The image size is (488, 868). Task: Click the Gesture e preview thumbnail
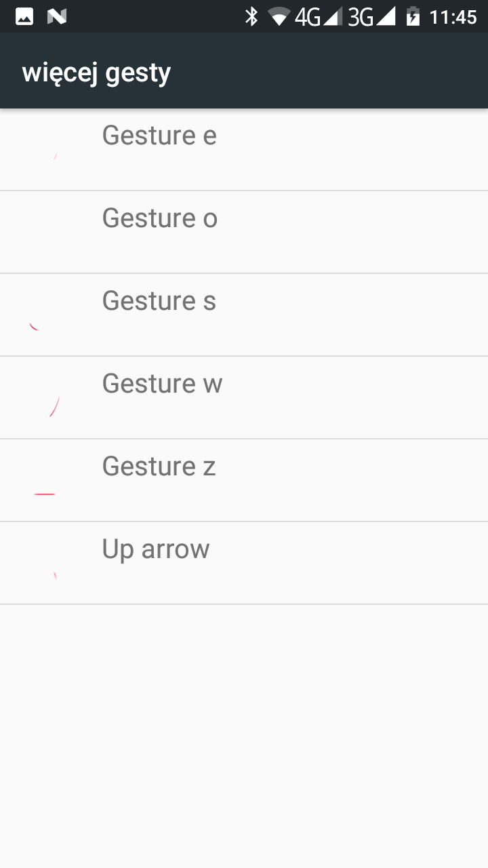pos(44,150)
